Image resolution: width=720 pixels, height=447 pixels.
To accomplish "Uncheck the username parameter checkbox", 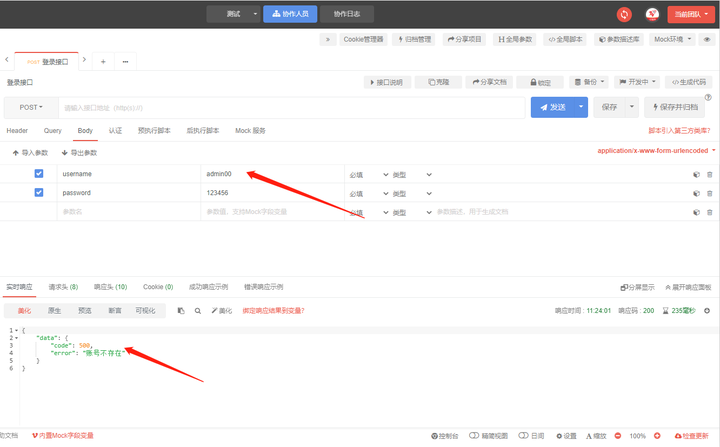I will (39, 174).
